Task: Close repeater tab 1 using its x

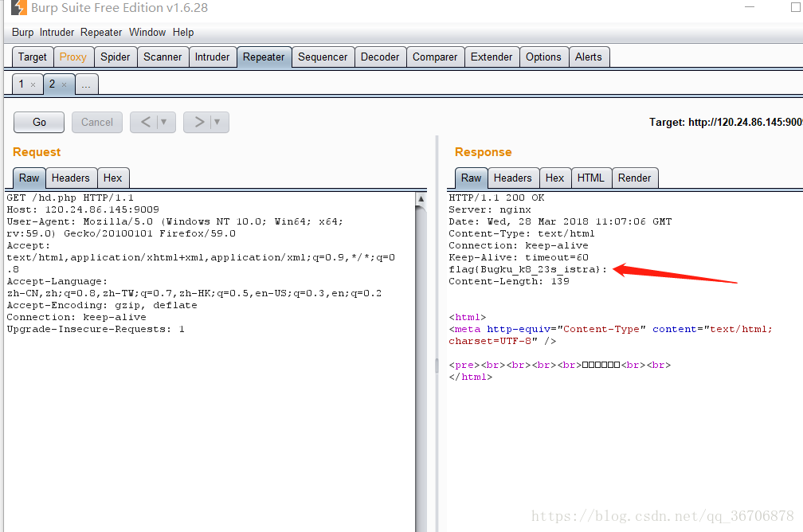Action: [x=33, y=84]
